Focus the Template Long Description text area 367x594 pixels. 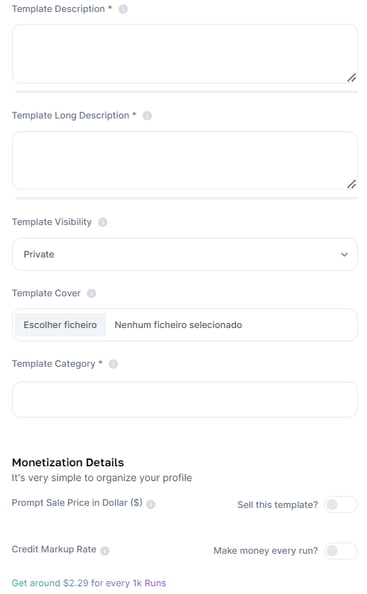pyautogui.click(x=184, y=161)
